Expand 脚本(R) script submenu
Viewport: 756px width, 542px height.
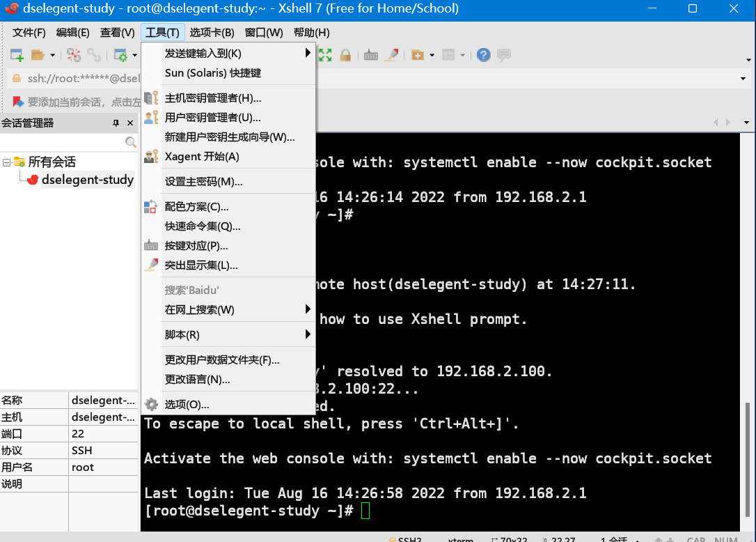[x=229, y=334]
